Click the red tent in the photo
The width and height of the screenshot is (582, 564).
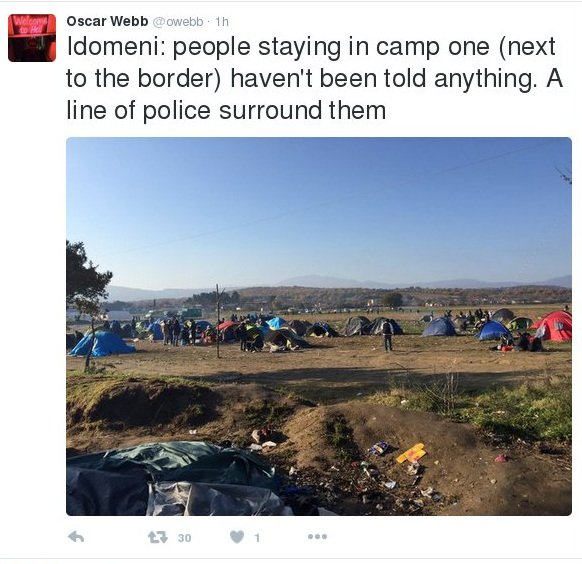(x=553, y=326)
